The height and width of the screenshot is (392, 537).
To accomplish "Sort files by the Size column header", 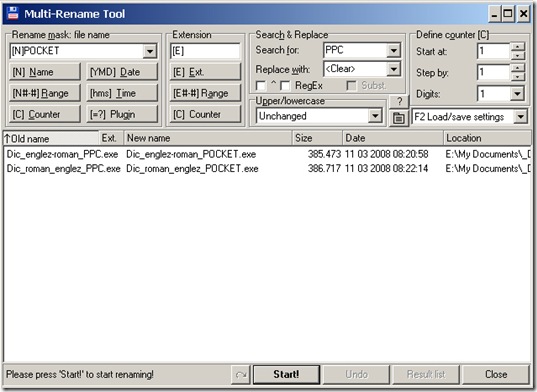I will pos(317,138).
